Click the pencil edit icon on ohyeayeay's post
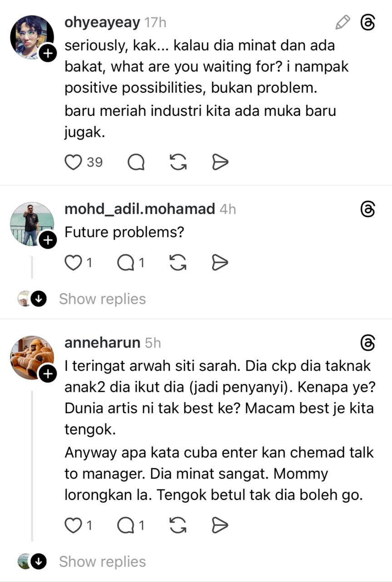 342,22
